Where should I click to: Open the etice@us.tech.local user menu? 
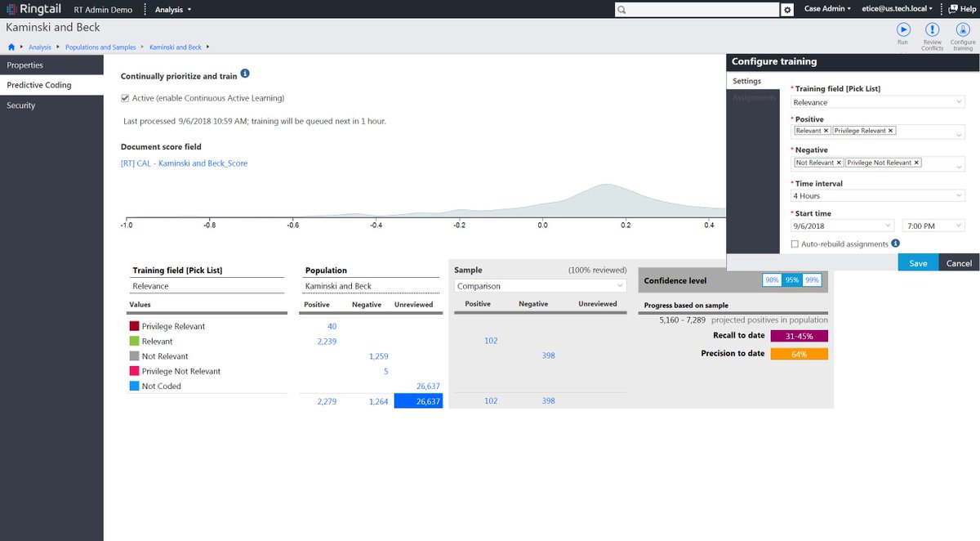pyautogui.click(x=897, y=9)
